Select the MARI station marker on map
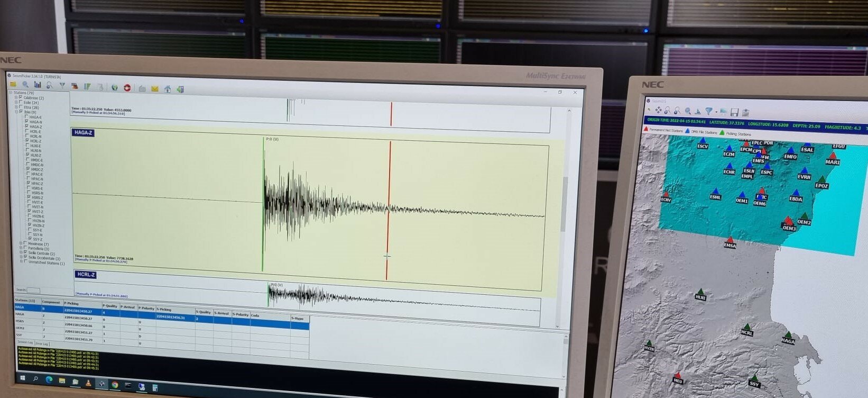 (x=833, y=159)
